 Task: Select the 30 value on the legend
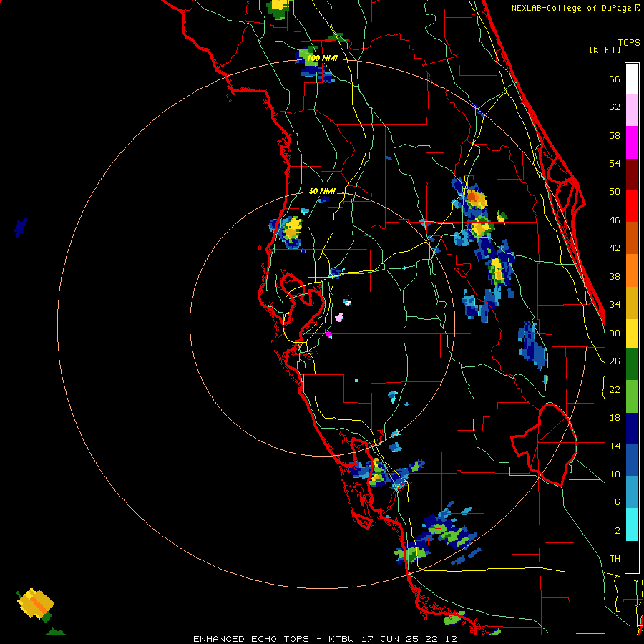(x=615, y=333)
